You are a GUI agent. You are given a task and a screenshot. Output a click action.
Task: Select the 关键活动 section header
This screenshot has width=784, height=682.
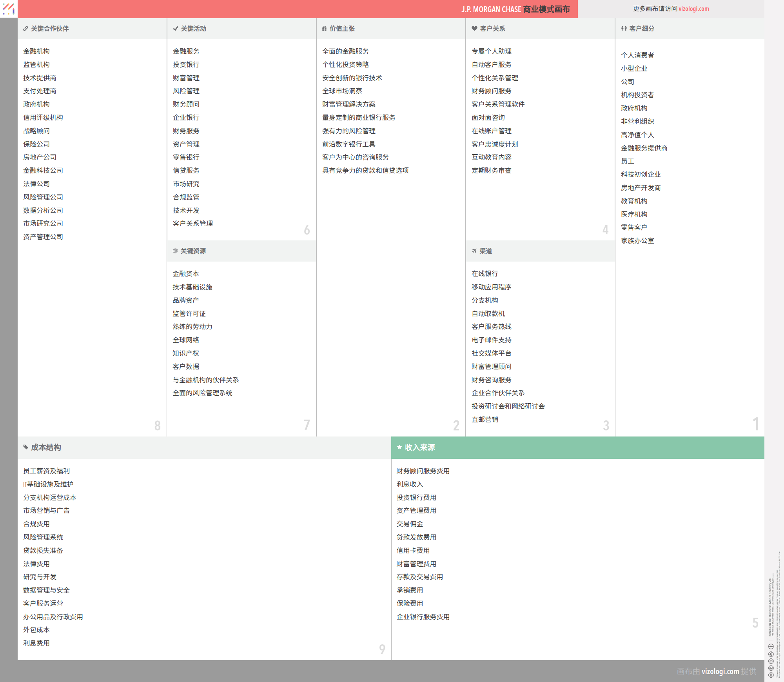pyautogui.click(x=193, y=29)
